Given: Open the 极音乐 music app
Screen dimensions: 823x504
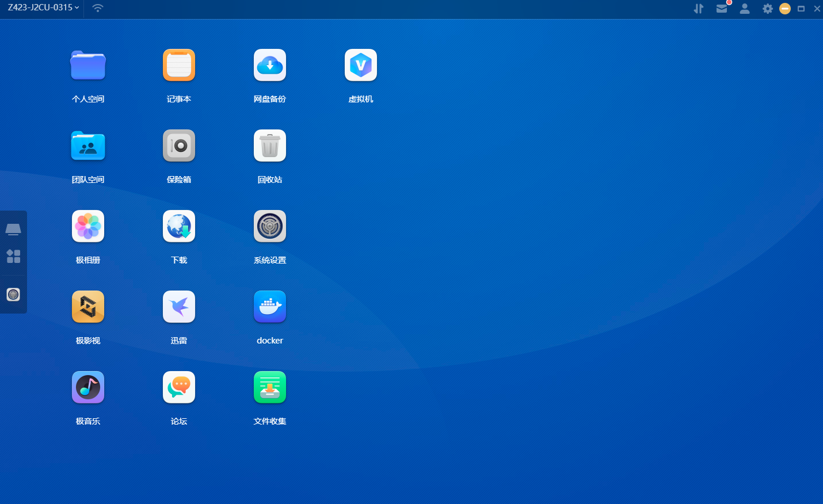Looking at the screenshot, I should click(88, 387).
